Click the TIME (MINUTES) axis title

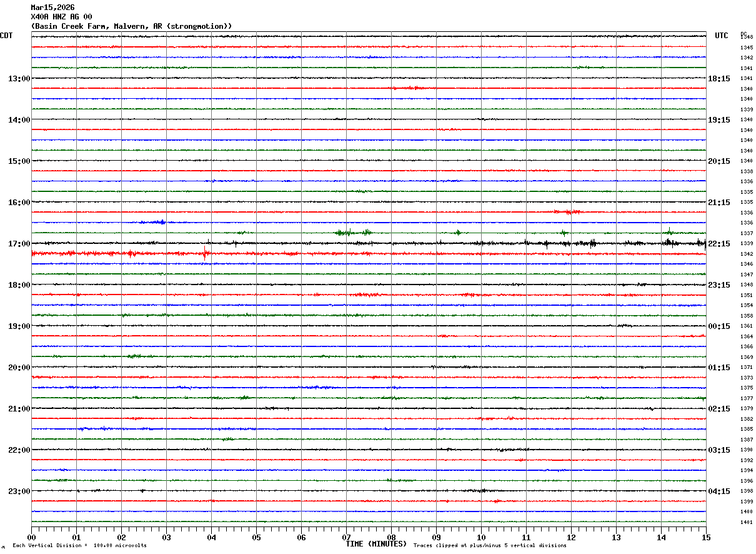coord(376,544)
